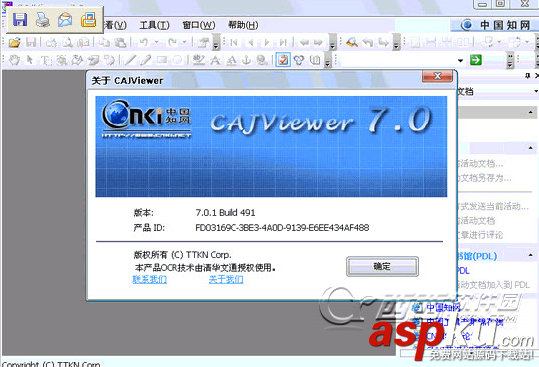Screen dimensions: 539x367
Task: Open the 窗口(W) menu
Action: [199, 25]
